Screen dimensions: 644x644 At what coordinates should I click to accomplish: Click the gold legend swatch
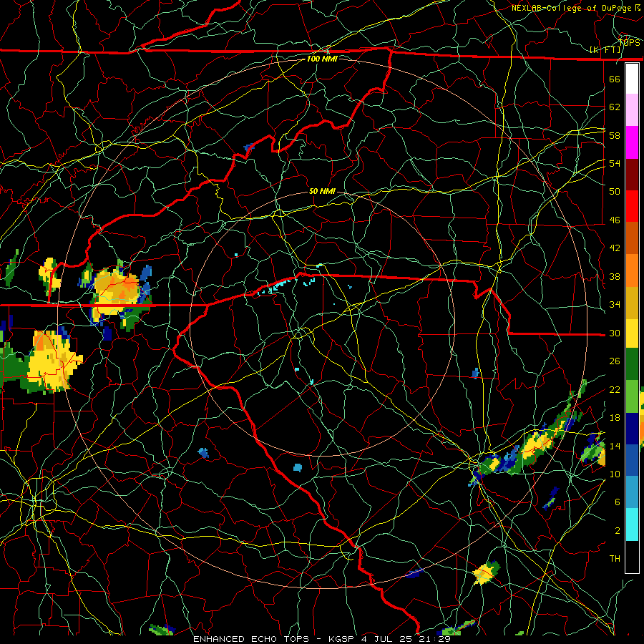632,302
